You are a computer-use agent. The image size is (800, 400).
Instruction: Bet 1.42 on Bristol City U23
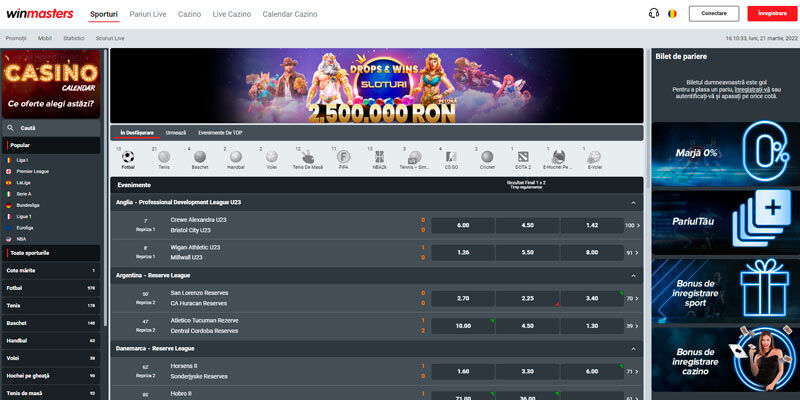coord(592,226)
